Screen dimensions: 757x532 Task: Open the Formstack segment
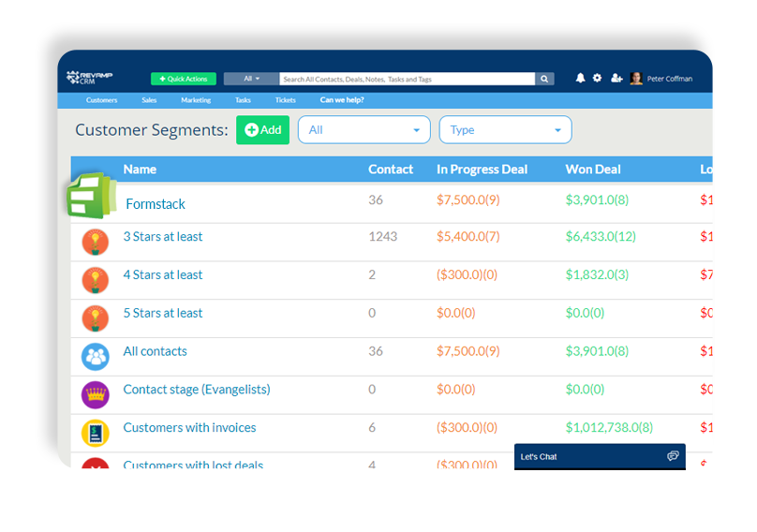point(156,204)
